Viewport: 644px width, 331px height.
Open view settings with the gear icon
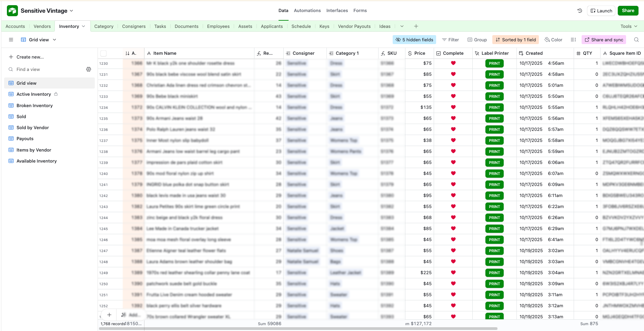click(x=89, y=69)
